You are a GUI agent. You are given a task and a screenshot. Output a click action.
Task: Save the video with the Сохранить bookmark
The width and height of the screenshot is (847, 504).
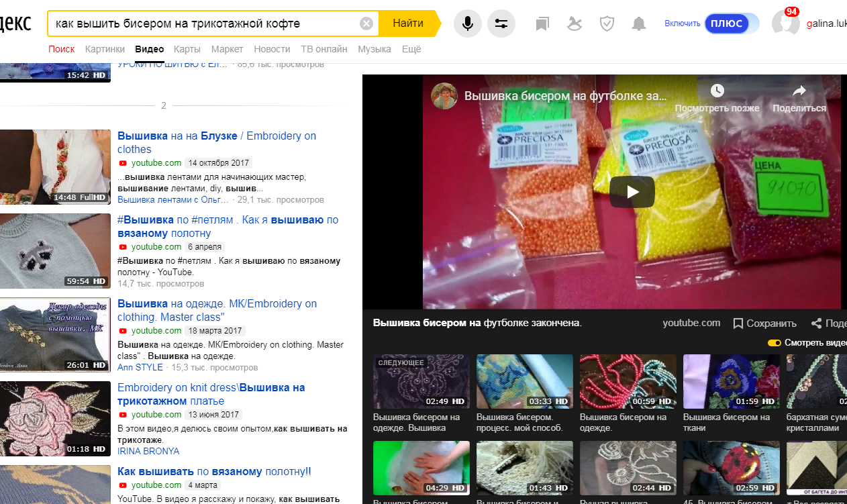(765, 323)
